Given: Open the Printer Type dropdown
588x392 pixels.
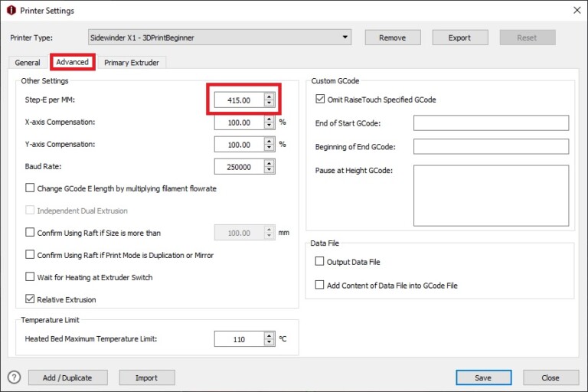Looking at the screenshot, I should 220,38.
